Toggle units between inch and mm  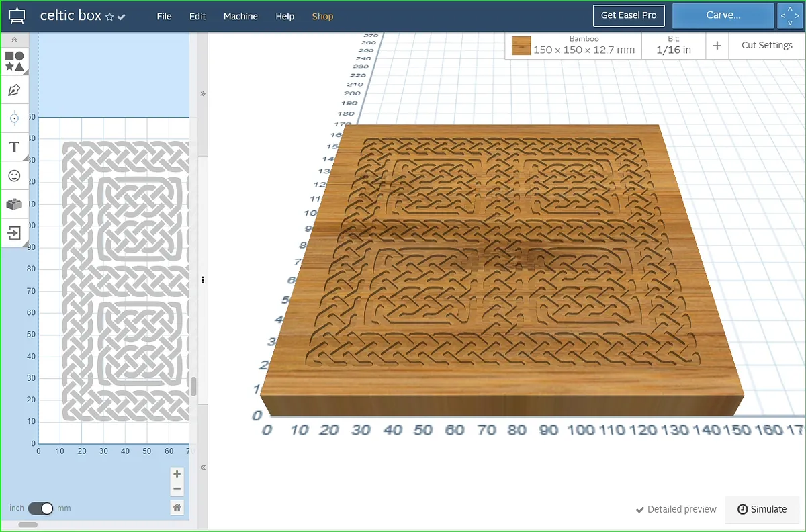[40, 508]
